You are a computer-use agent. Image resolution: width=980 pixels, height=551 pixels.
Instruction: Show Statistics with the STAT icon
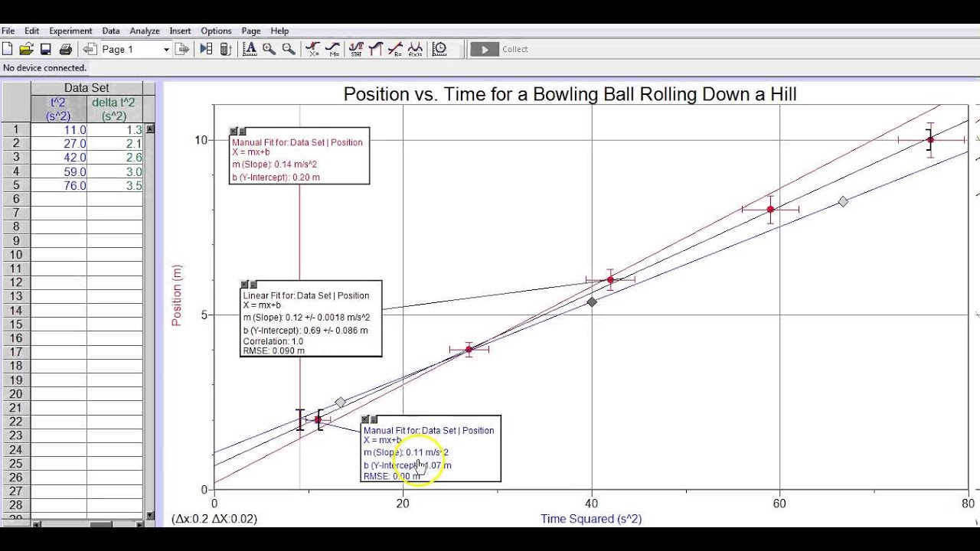pos(356,49)
